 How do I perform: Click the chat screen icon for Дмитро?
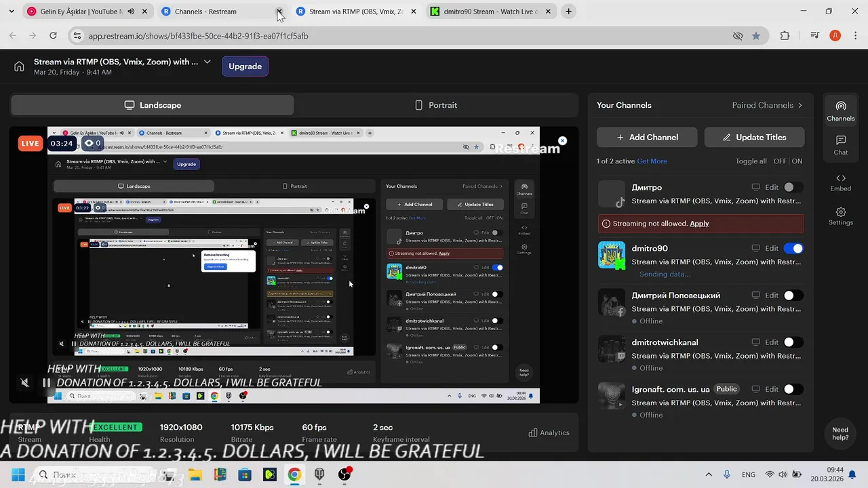756,187
